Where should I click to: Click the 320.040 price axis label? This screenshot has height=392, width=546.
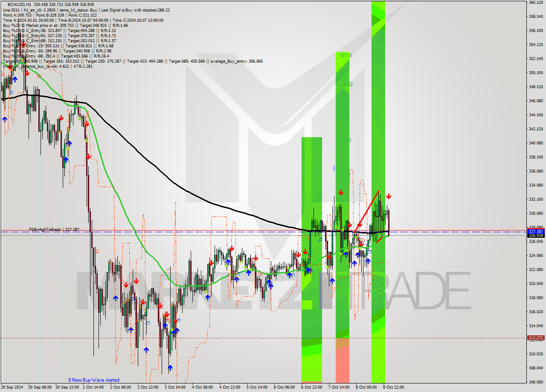pos(535,284)
